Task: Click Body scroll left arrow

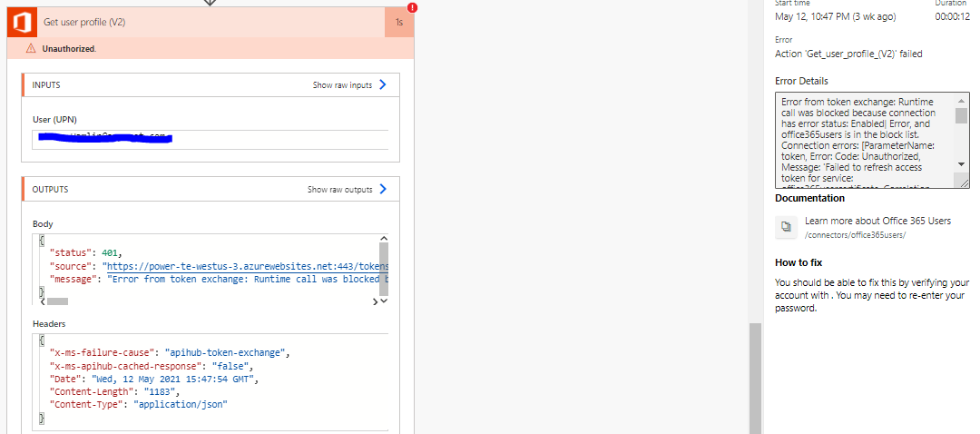Action: coord(41,301)
